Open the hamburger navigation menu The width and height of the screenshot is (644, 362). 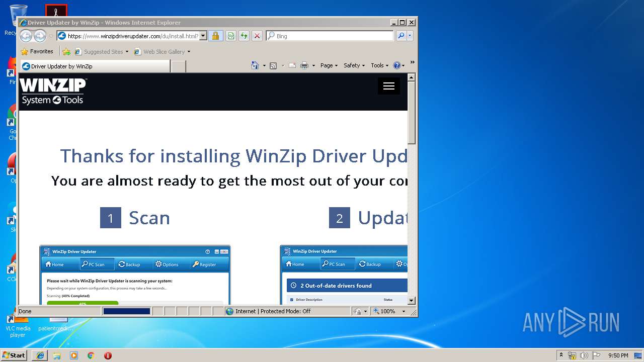(x=388, y=86)
